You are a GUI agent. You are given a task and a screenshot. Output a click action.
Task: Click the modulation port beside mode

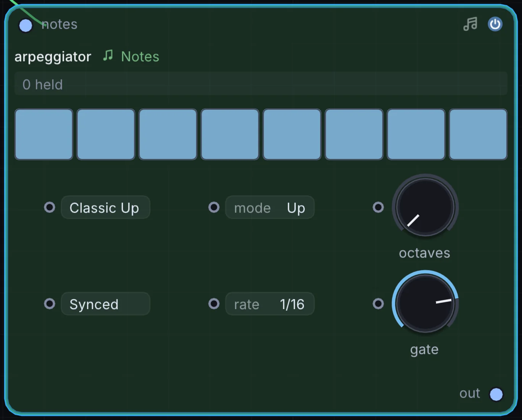[214, 207]
